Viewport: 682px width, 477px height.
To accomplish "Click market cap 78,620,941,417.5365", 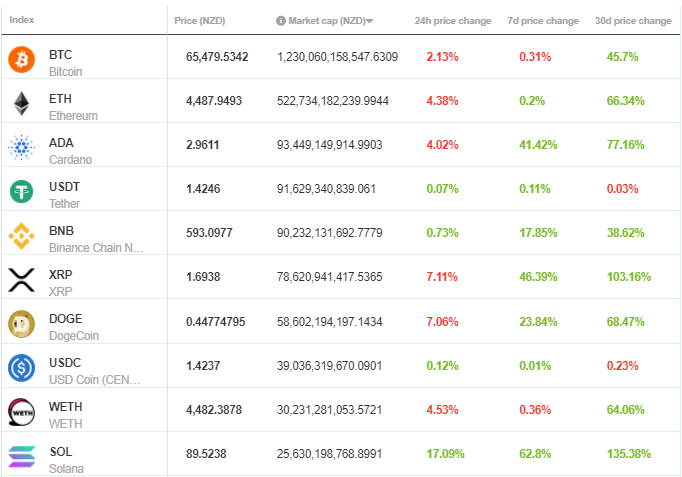I will click(x=329, y=277).
